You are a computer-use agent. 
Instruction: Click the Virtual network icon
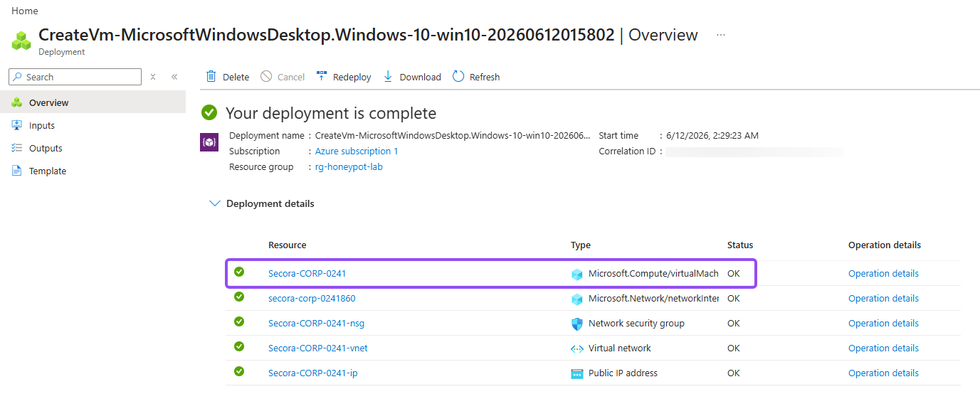577,348
